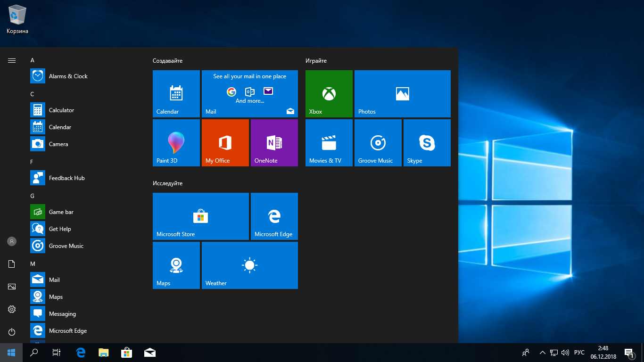Launch Calculator from the app list
This screenshot has height=362, width=644.
[x=85, y=110]
